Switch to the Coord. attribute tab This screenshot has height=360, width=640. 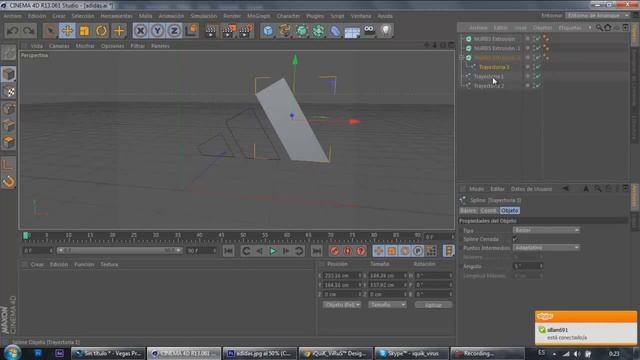[x=488, y=210]
